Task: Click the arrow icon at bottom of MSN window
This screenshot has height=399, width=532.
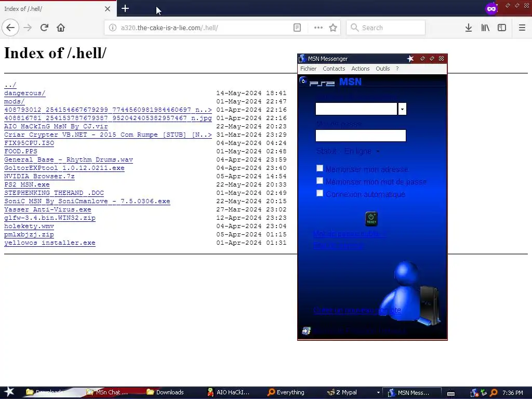Action: coord(306,331)
